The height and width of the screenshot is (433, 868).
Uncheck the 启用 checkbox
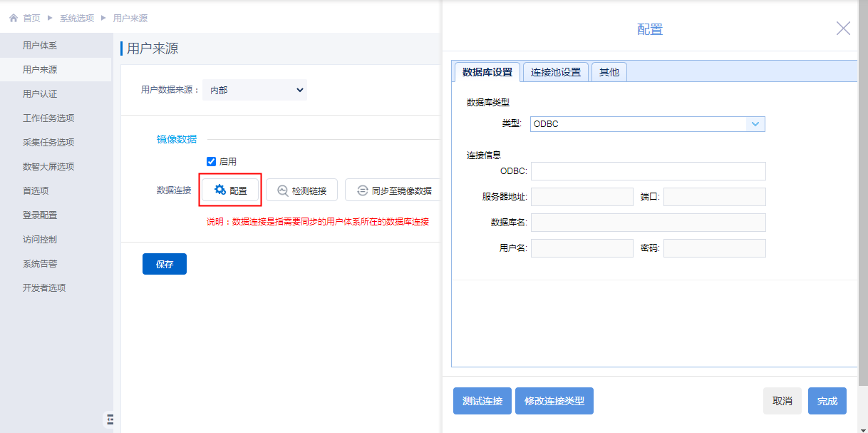point(211,161)
